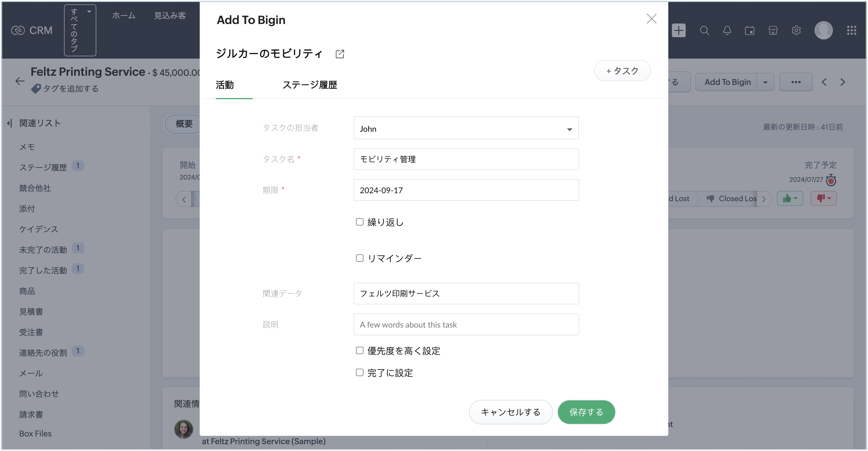Click the 保存する button

pyautogui.click(x=586, y=412)
